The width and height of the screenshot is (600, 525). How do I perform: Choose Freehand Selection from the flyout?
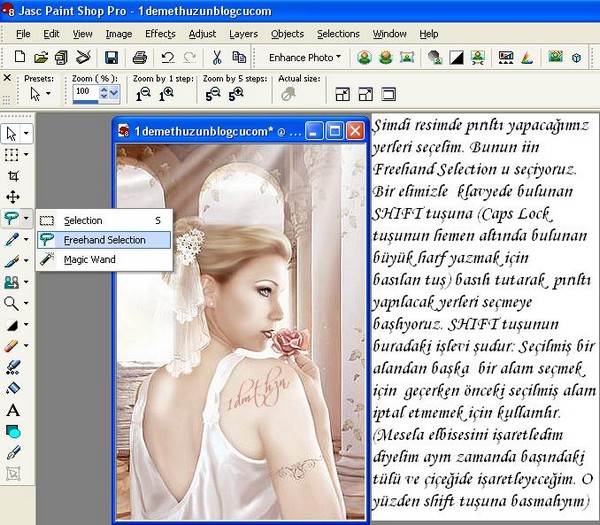[x=104, y=240]
